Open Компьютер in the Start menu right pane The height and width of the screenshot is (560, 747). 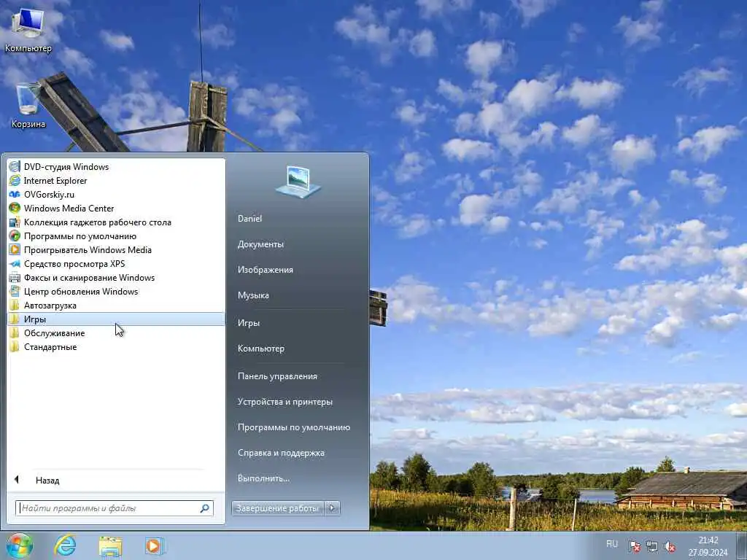click(x=261, y=349)
